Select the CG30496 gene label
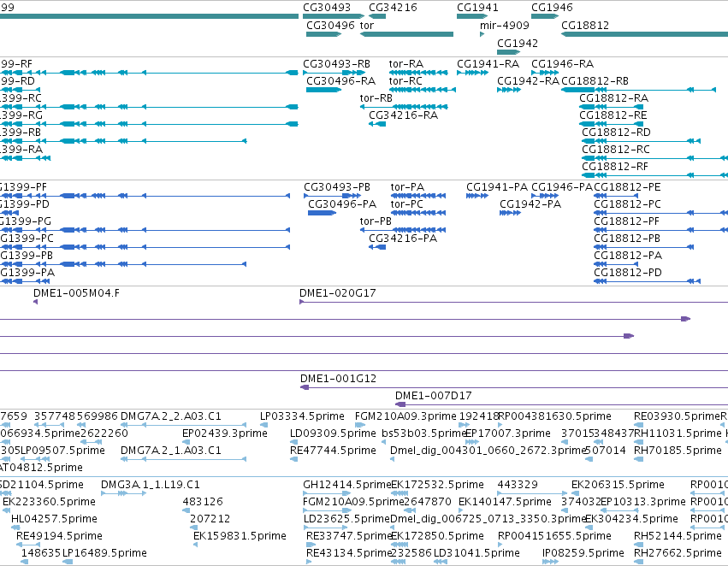The height and width of the screenshot is (566, 728). click(x=330, y=26)
